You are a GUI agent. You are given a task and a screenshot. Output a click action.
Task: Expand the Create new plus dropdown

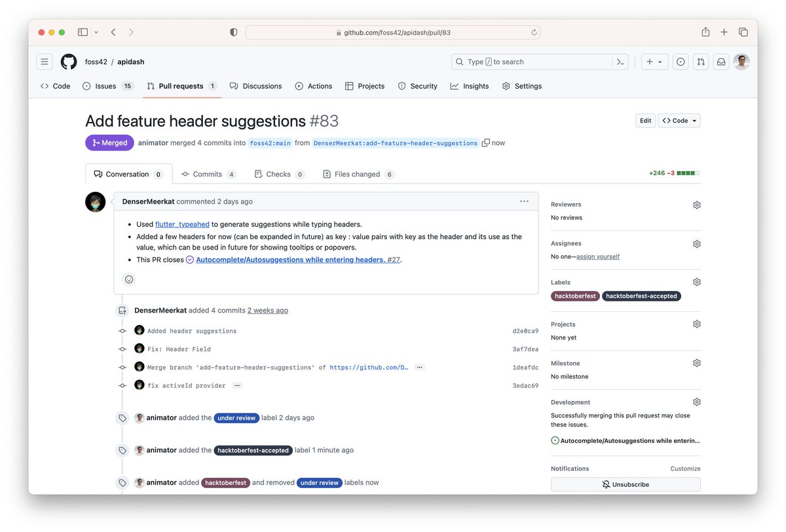[654, 62]
